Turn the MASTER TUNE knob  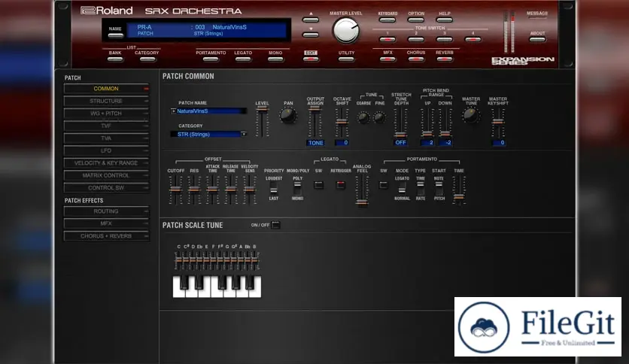tap(470, 116)
